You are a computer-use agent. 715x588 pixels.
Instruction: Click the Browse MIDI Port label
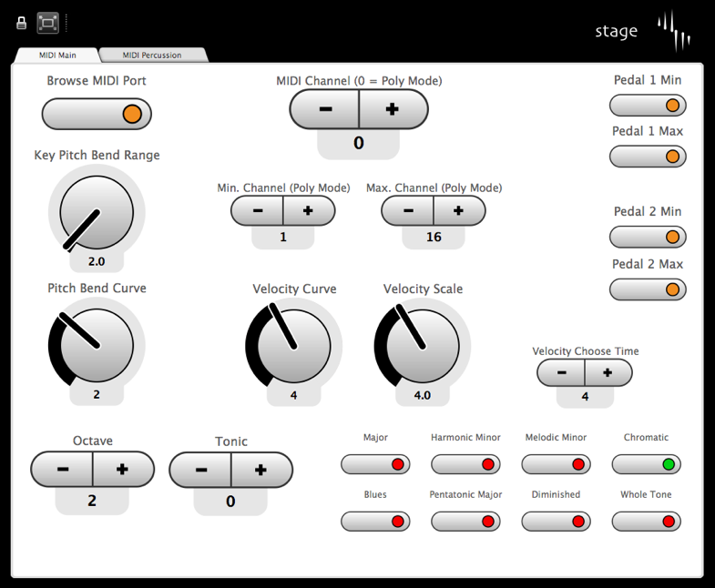(x=97, y=81)
